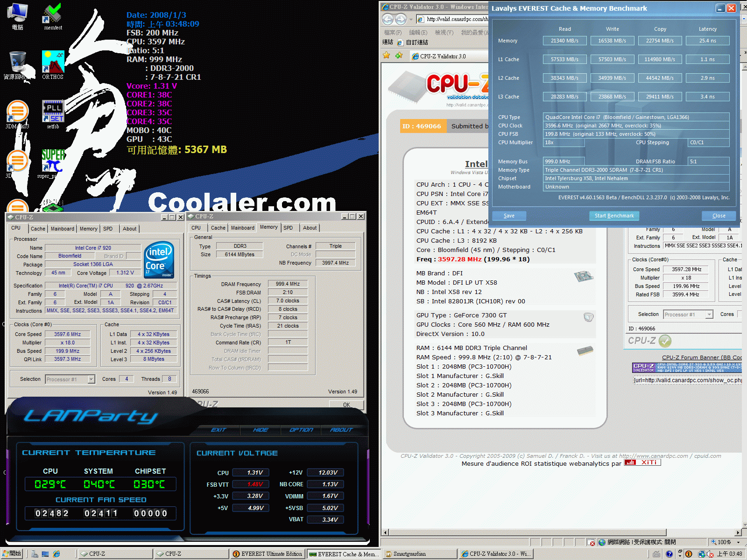Click the 開始 Start button
747x560 pixels.
12,554
